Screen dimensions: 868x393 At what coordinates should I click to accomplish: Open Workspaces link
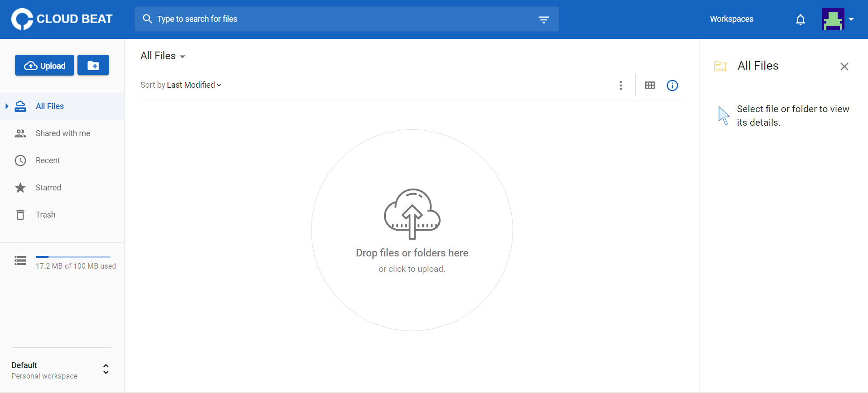pos(732,19)
